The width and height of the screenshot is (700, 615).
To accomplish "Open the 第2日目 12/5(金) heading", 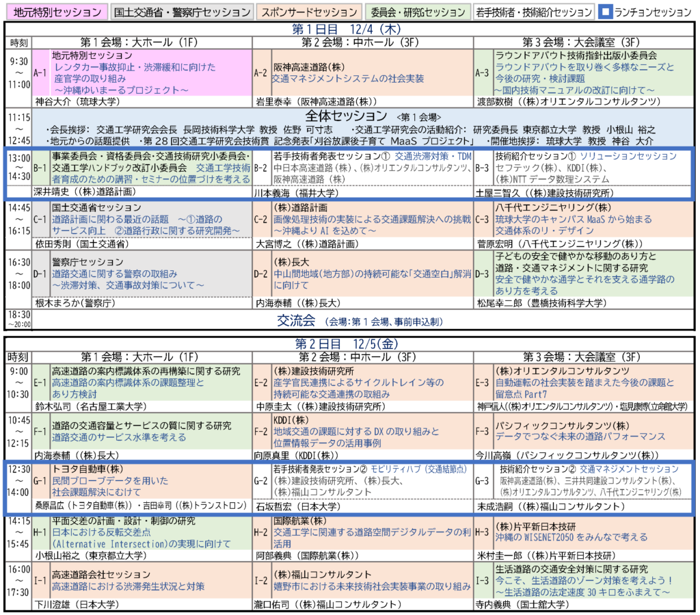I will pos(350,343).
